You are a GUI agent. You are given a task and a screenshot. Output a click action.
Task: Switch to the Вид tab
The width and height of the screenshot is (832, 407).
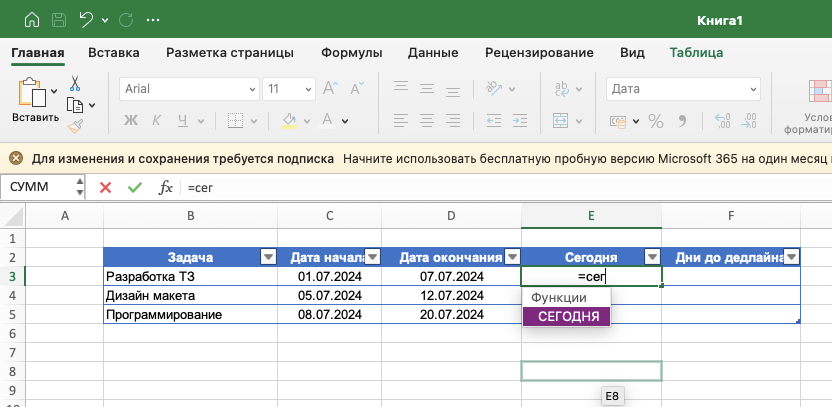click(x=632, y=53)
